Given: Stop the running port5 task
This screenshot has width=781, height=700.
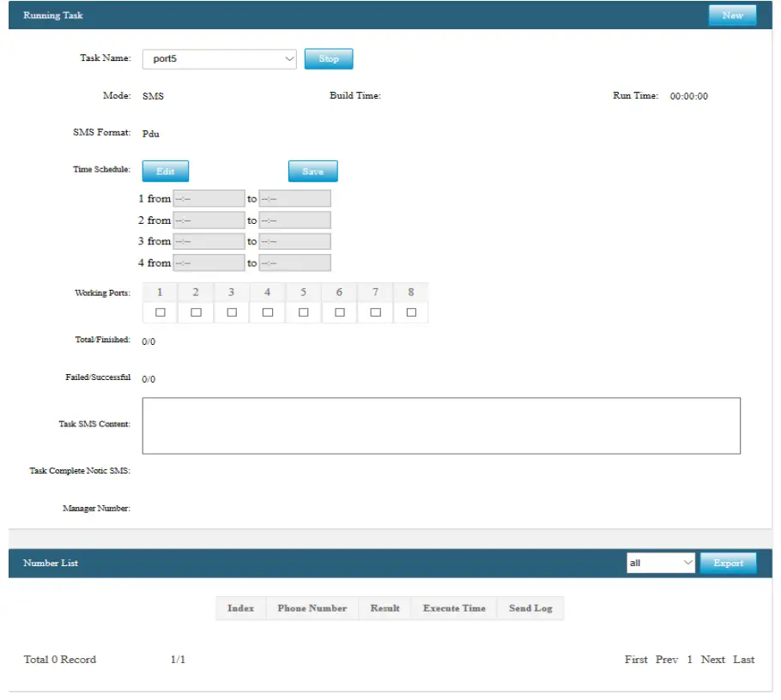Looking at the screenshot, I should (329, 59).
